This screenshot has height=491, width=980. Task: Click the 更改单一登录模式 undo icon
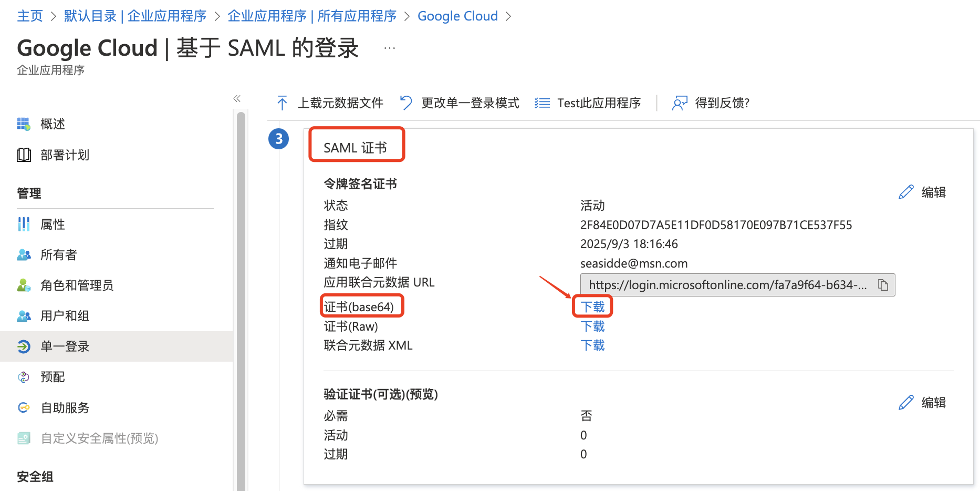(406, 103)
